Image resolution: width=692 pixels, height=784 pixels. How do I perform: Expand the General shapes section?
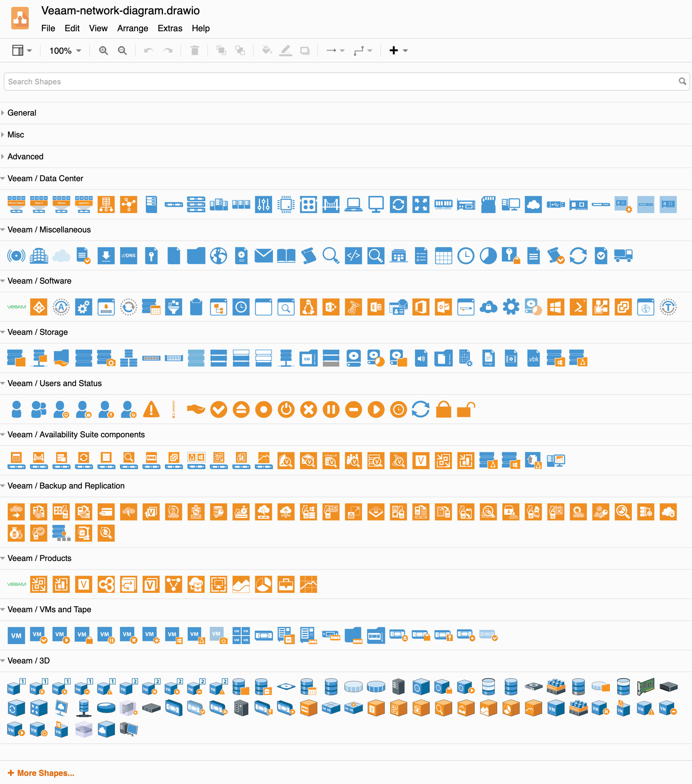click(x=22, y=112)
